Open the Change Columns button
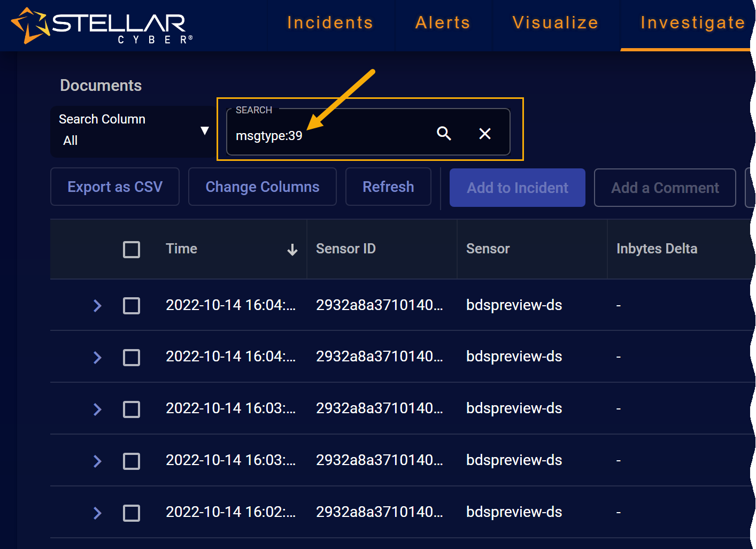Image resolution: width=756 pixels, height=549 pixels. 263,187
